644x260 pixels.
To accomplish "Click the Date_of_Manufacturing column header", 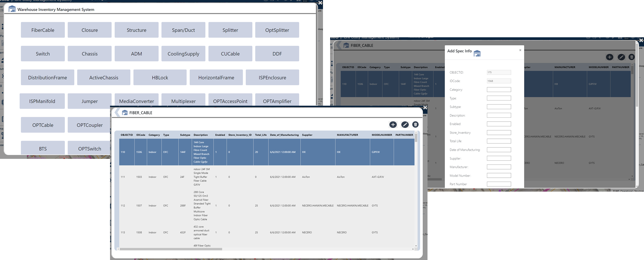I will (x=284, y=135).
